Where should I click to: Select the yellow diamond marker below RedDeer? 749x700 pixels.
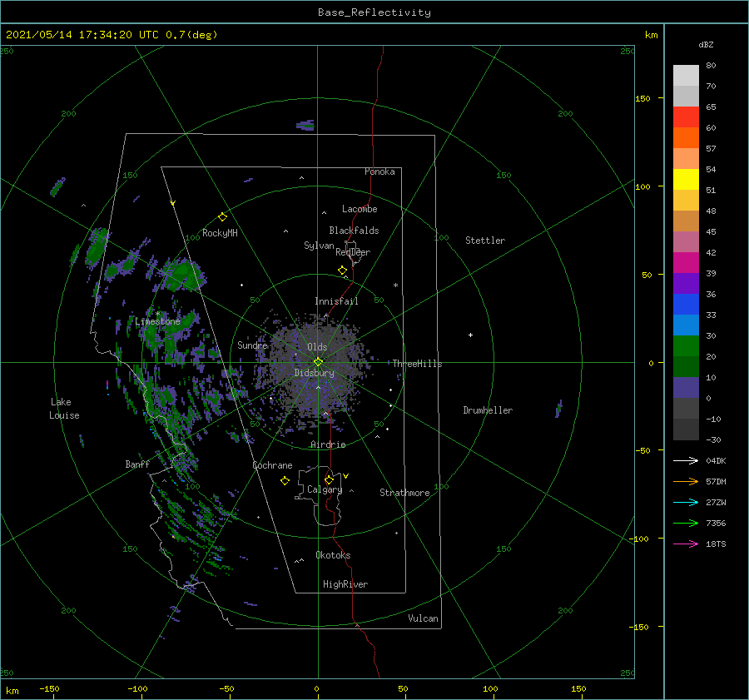pos(342,270)
